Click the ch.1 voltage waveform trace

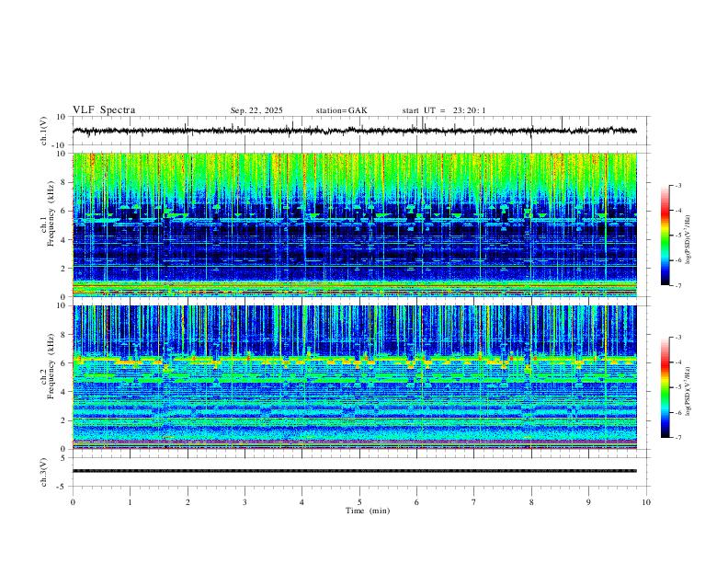point(355,131)
